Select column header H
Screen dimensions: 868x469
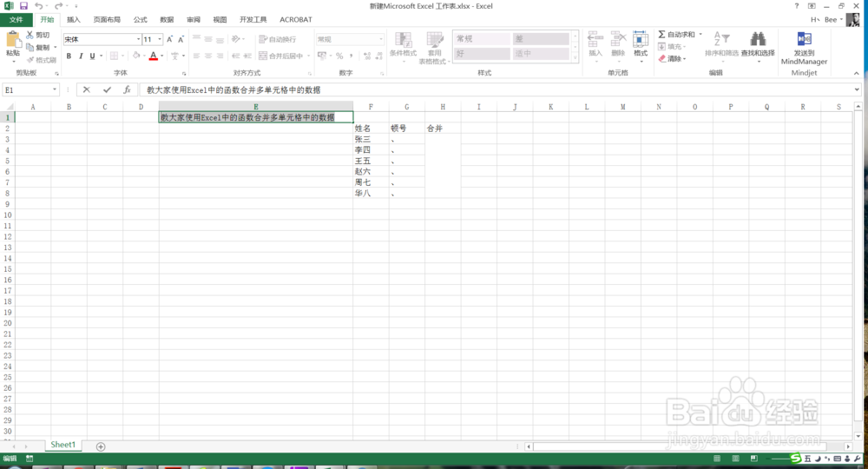(x=443, y=107)
